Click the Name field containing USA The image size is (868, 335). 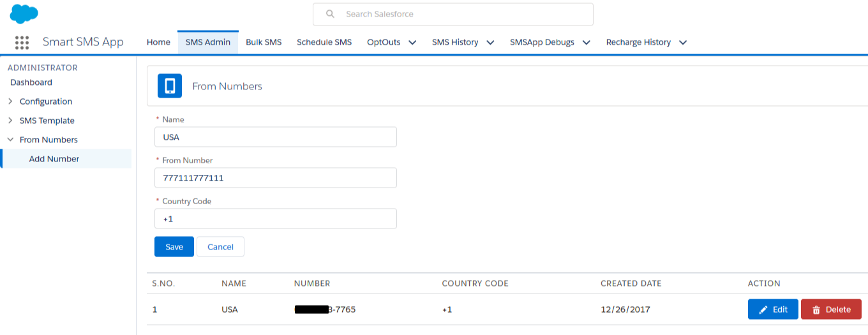click(276, 137)
